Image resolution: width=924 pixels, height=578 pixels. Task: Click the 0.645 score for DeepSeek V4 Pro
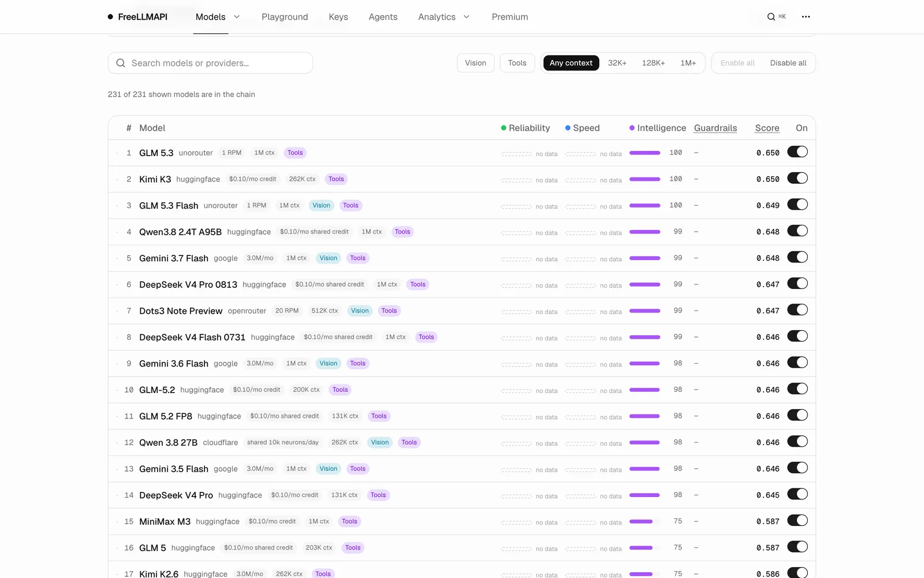(768, 495)
